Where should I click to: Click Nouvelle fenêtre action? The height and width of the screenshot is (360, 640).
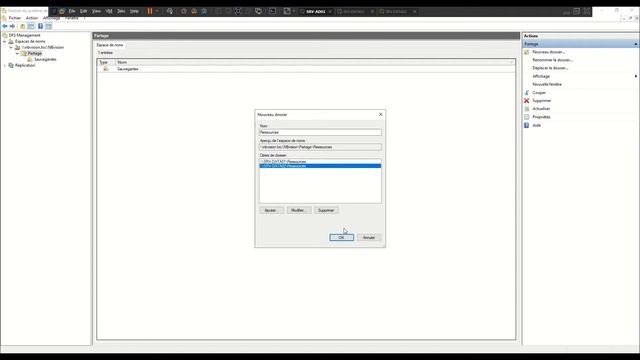click(547, 84)
